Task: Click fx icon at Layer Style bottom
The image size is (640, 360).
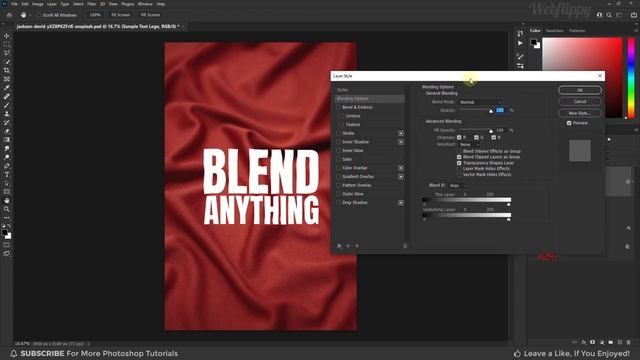Action: [x=339, y=246]
